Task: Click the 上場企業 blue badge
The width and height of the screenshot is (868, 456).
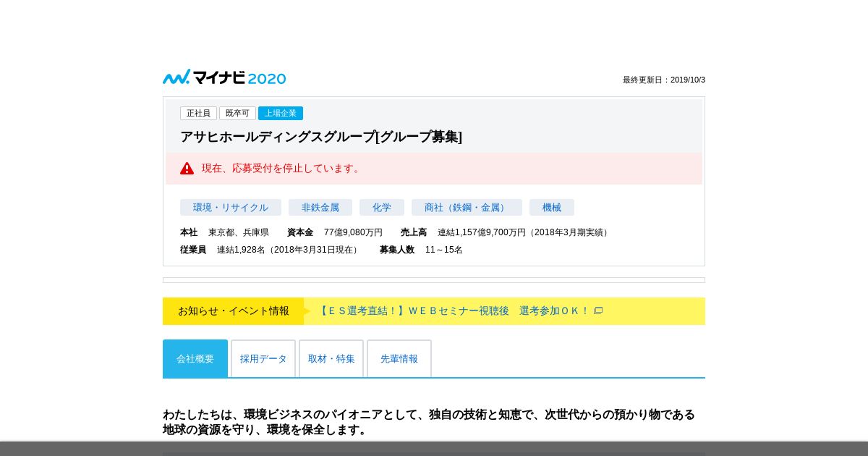Action: coord(281,113)
